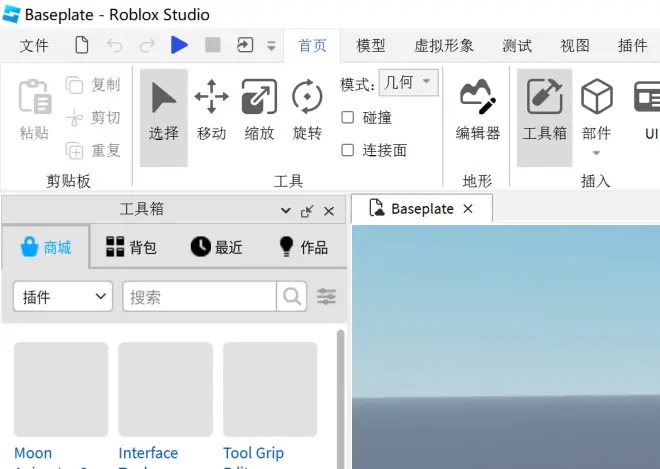Select the 商城 marketplace tab
The image size is (660, 469).
(45, 247)
